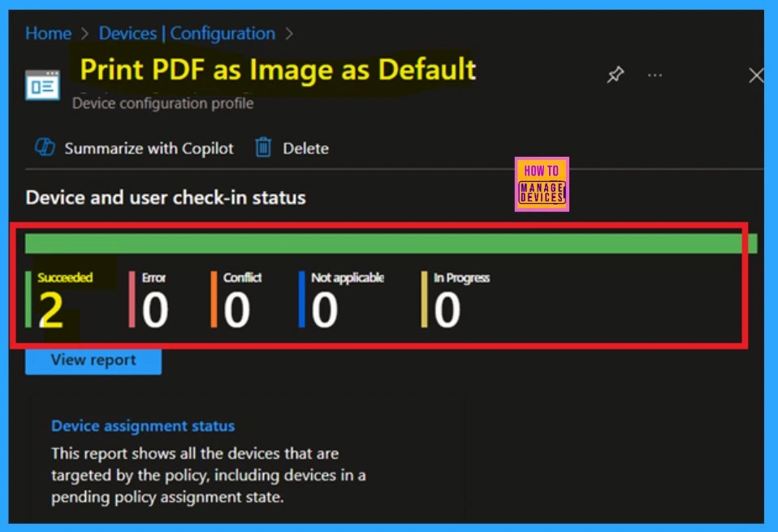
Task: Open the more options ellipsis menu
Action: 655,76
